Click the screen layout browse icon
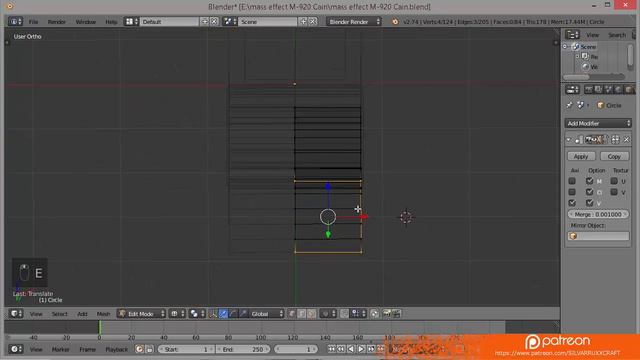The image size is (640, 360). pos(131,22)
